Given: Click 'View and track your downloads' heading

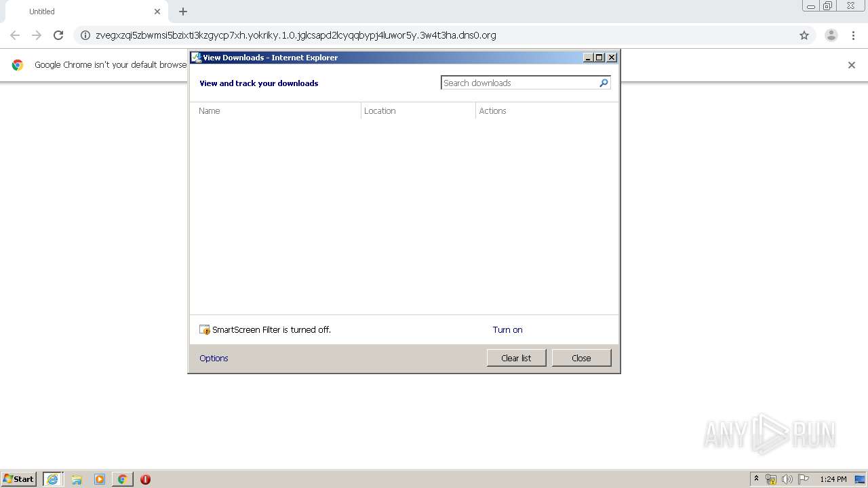Looking at the screenshot, I should (x=259, y=83).
